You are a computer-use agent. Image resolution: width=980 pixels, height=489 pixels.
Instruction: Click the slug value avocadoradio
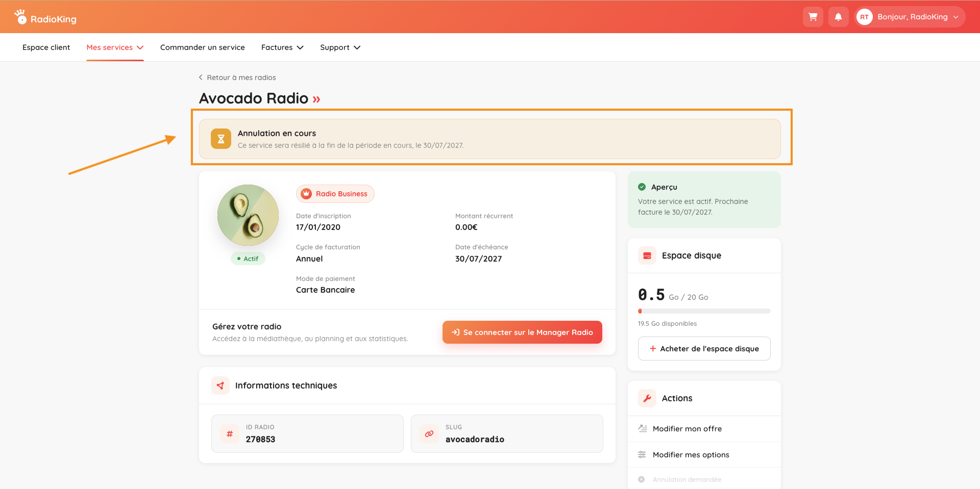tap(475, 440)
